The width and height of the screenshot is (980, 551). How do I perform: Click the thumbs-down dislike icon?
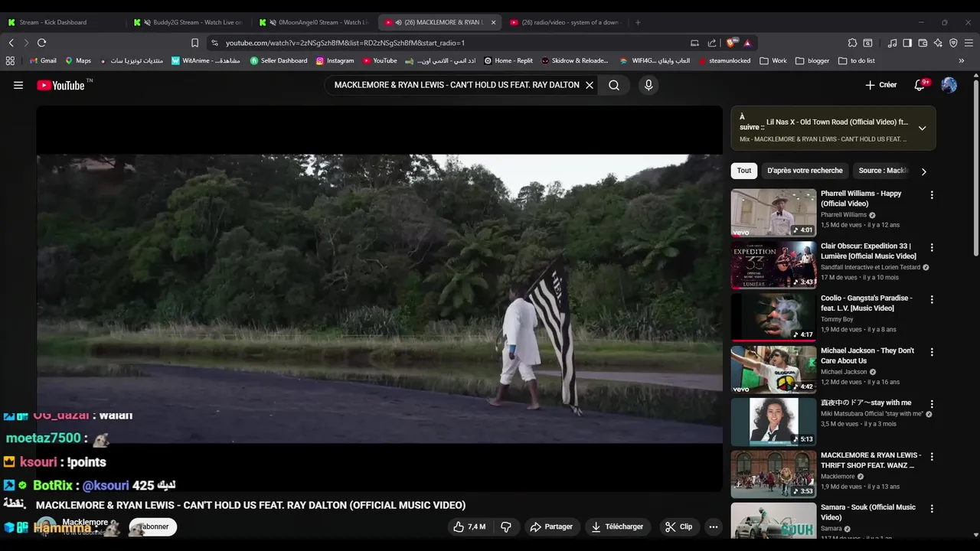506,527
